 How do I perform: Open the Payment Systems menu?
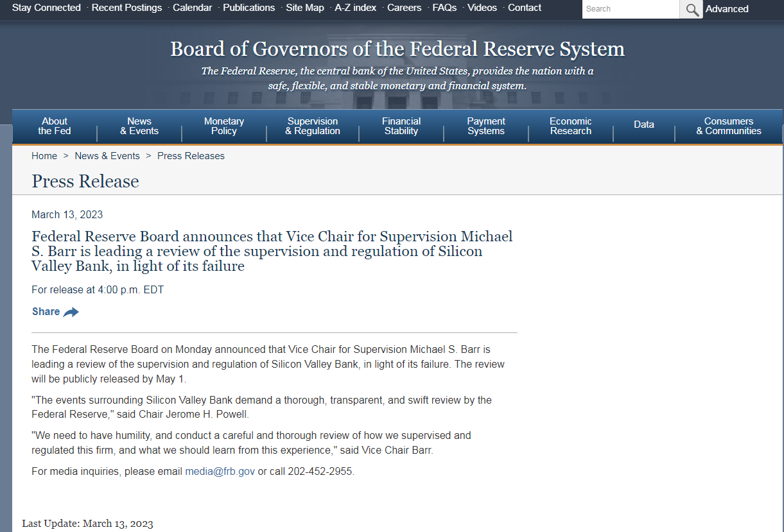tap(486, 126)
